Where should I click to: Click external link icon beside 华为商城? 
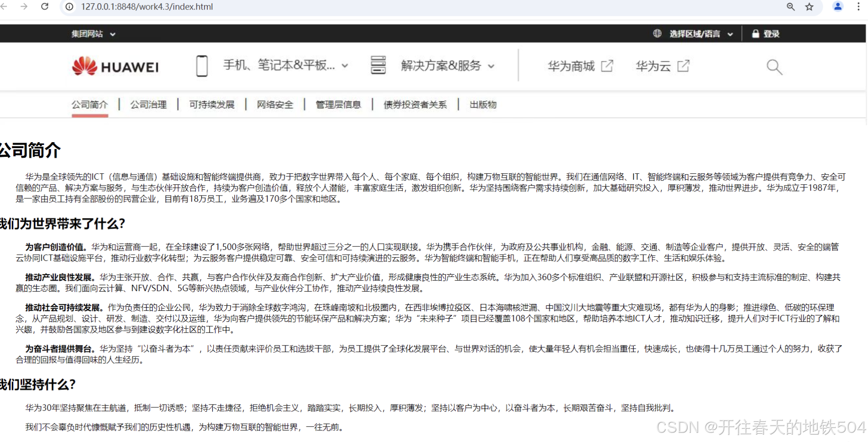tap(607, 66)
